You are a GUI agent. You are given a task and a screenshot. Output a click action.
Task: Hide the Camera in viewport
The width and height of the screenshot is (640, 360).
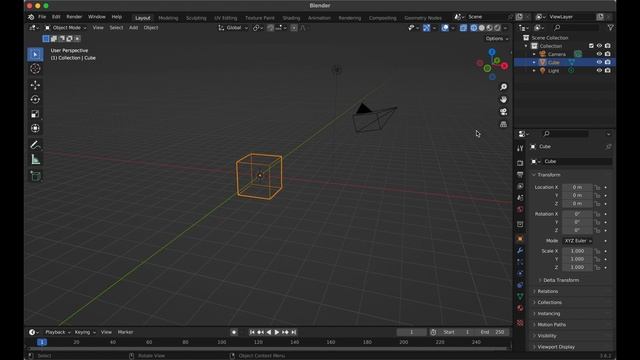[599, 54]
